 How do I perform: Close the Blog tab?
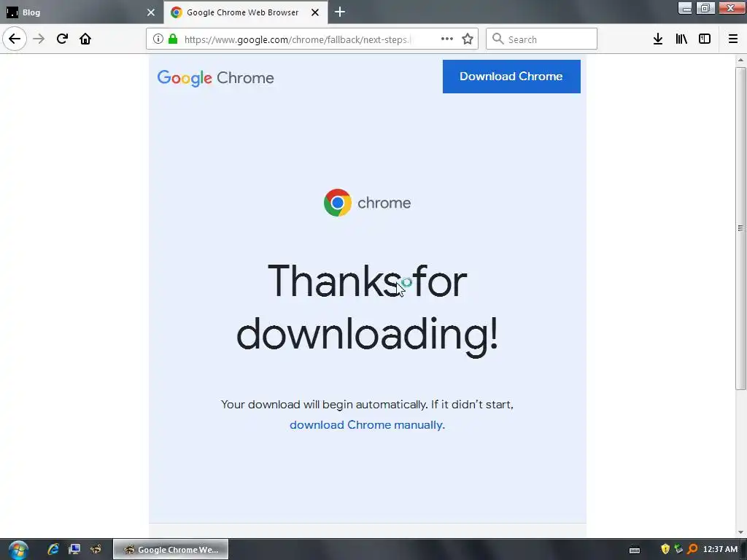(151, 12)
